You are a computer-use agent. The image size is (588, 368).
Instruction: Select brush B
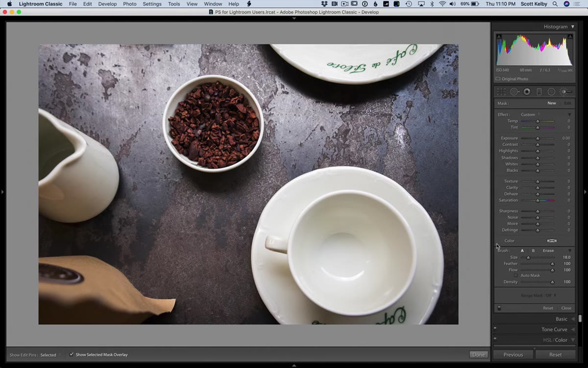[533, 251]
